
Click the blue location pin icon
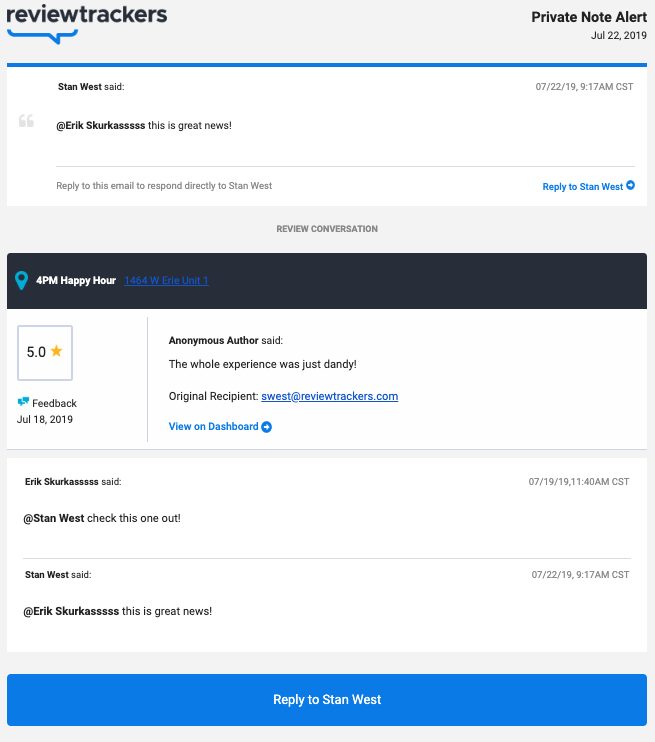pos(21,280)
